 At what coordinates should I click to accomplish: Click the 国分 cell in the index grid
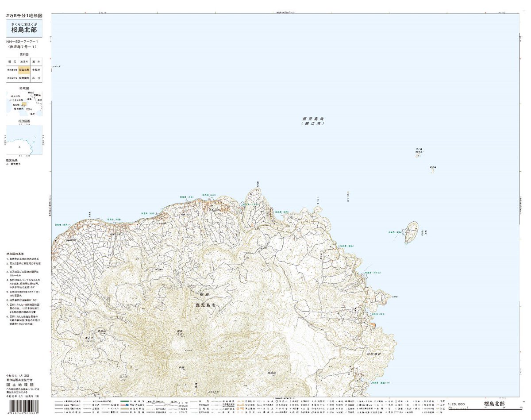[36, 62]
